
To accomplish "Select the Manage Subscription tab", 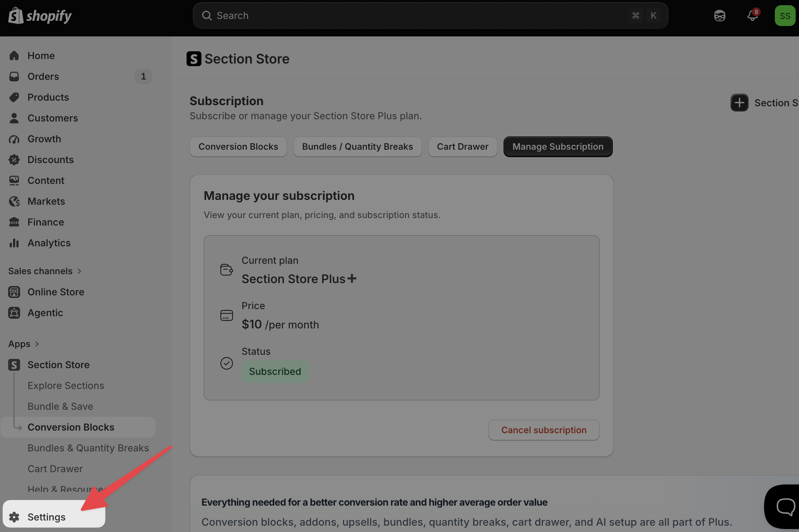I will click(x=558, y=147).
